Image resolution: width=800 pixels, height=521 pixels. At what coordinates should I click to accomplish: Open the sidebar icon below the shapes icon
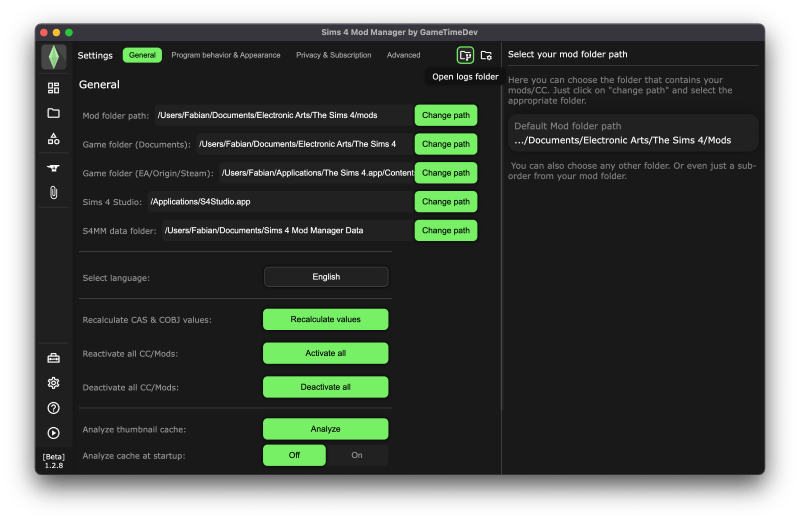tap(54, 168)
